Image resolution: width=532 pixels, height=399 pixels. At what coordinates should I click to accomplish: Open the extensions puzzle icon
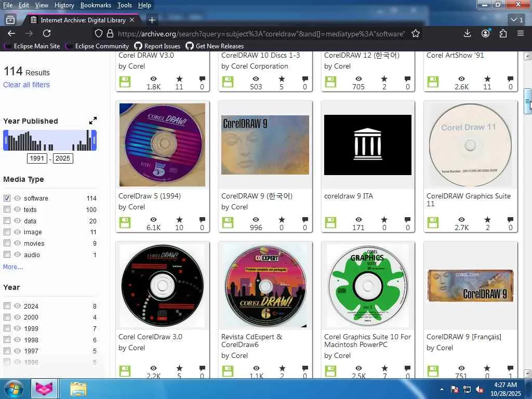point(503,33)
